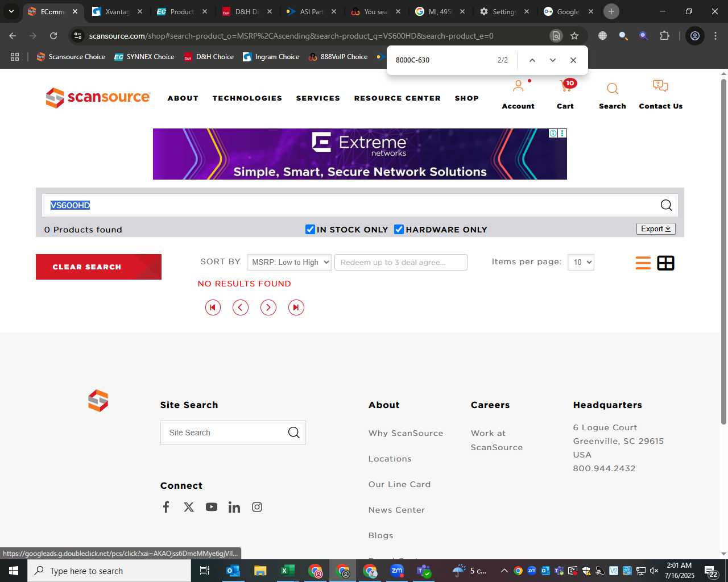
Task: Open ScanSource Facebook page
Action: click(166, 507)
